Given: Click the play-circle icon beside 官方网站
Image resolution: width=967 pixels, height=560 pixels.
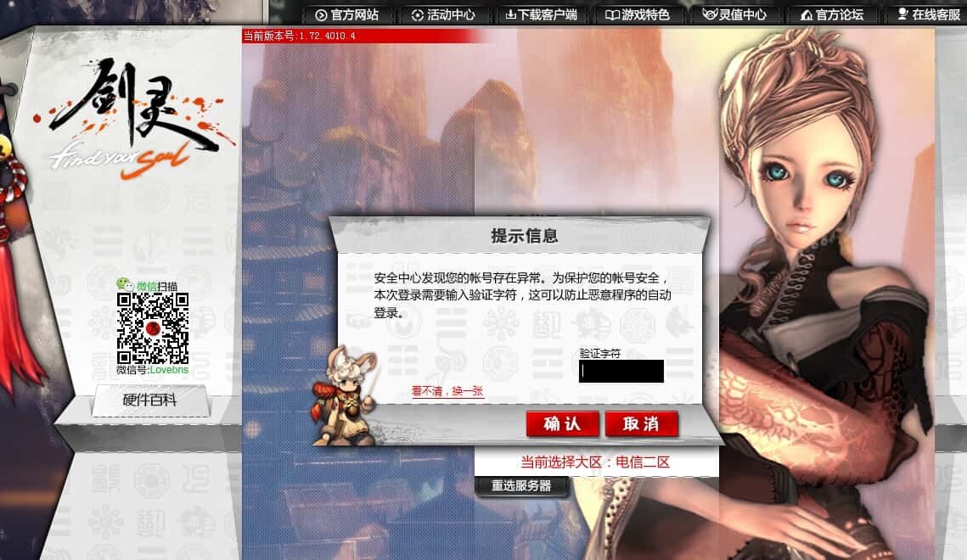Looking at the screenshot, I should pyautogui.click(x=321, y=15).
